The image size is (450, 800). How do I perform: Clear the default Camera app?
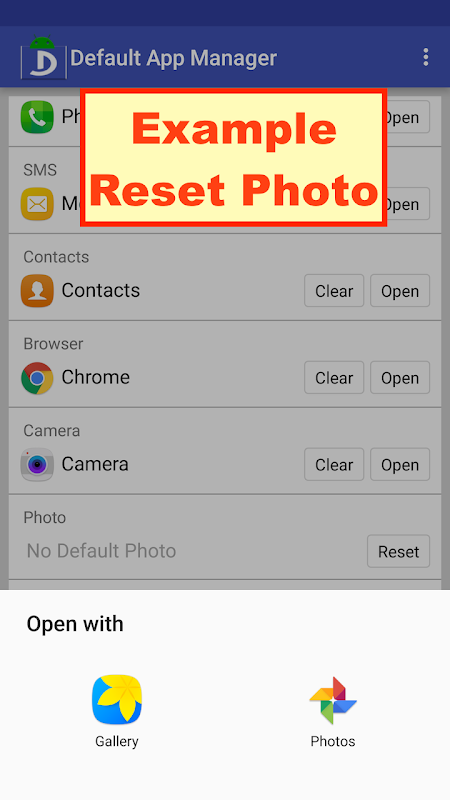[x=334, y=464]
